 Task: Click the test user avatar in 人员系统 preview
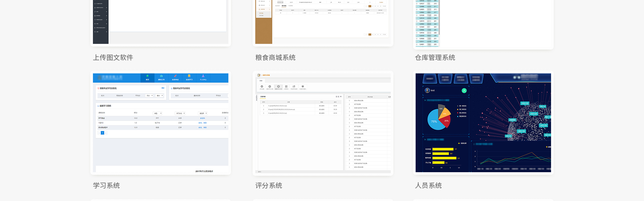click(x=427, y=90)
